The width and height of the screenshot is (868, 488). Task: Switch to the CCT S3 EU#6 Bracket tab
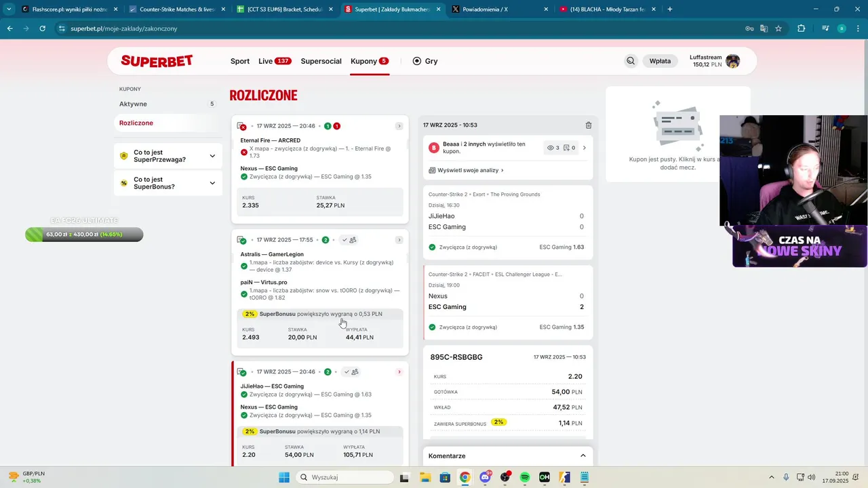click(x=285, y=9)
